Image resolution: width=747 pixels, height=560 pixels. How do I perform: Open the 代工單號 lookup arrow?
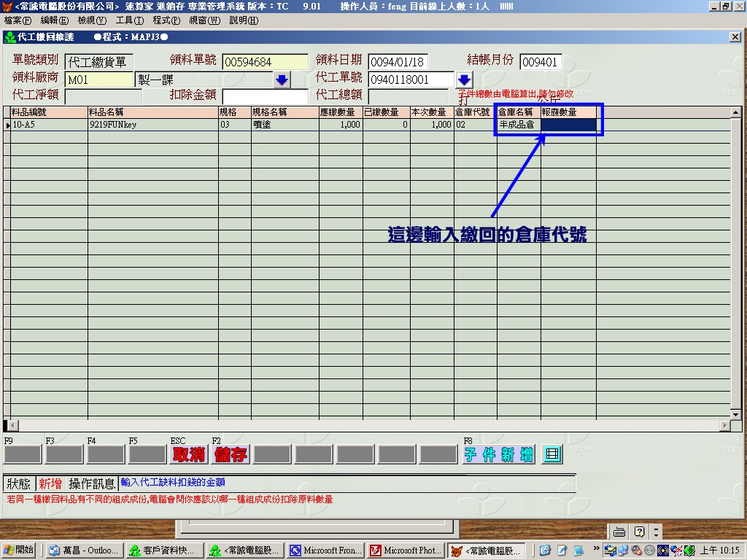(x=465, y=79)
